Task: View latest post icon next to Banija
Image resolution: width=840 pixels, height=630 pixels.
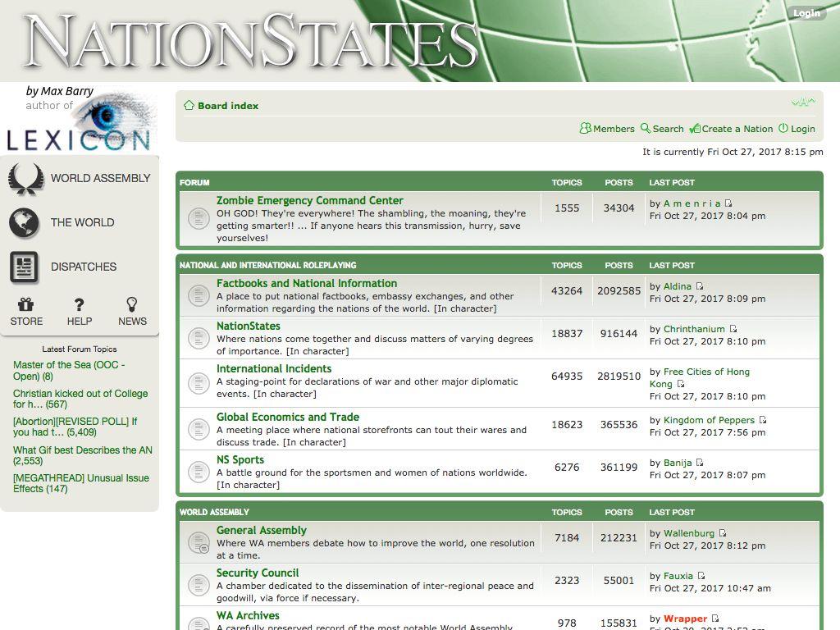Action: click(x=700, y=463)
